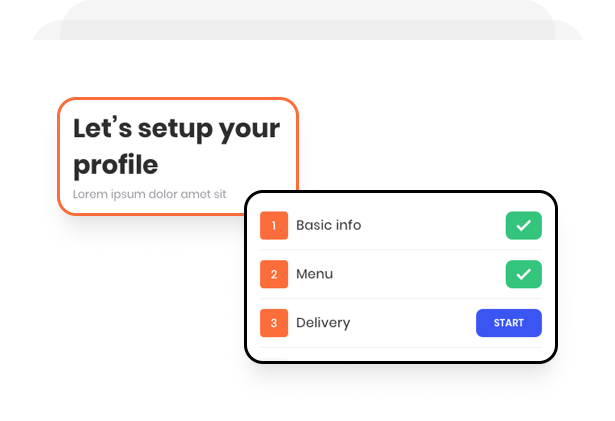Click the bold word "profile" in heading
Viewport: 615px width, 421px height.
pos(115,163)
